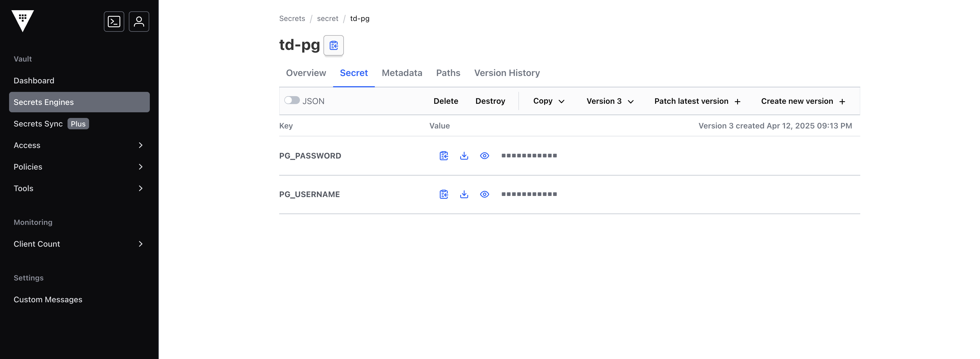Copy the PG_USERNAME value to clipboard
Image resolution: width=980 pixels, height=359 pixels.
[443, 194]
